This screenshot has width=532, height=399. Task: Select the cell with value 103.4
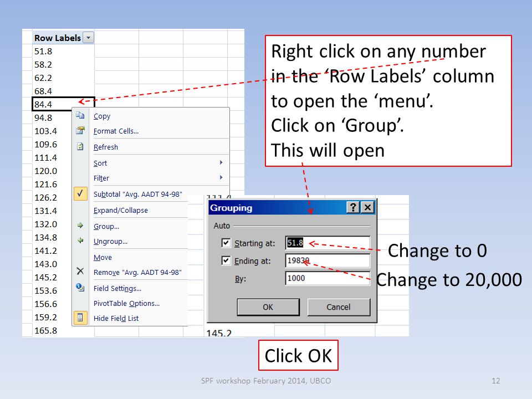pyautogui.click(x=52, y=131)
